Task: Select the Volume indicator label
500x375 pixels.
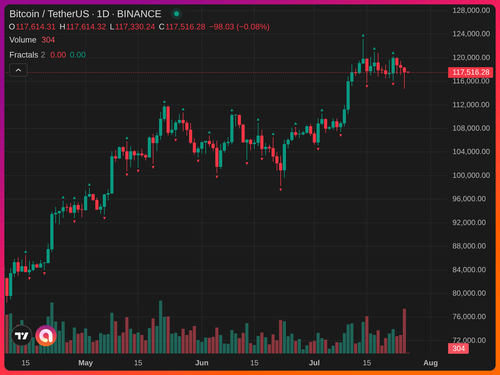Action: click(x=23, y=40)
